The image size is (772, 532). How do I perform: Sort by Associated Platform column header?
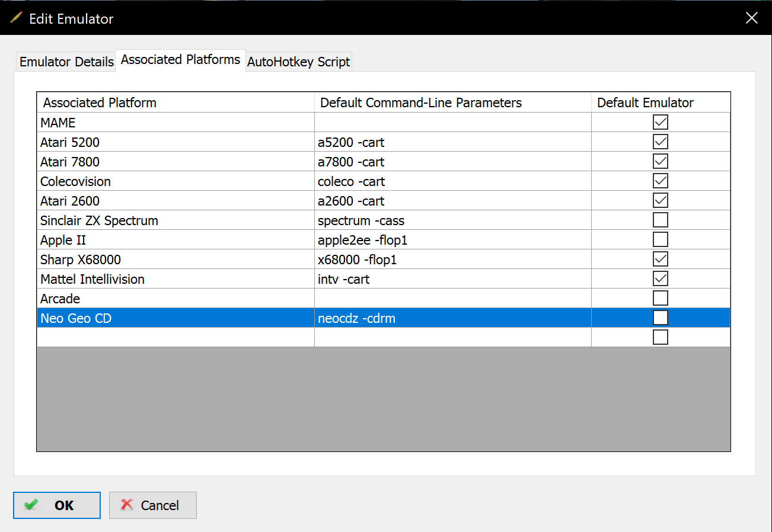(x=176, y=102)
